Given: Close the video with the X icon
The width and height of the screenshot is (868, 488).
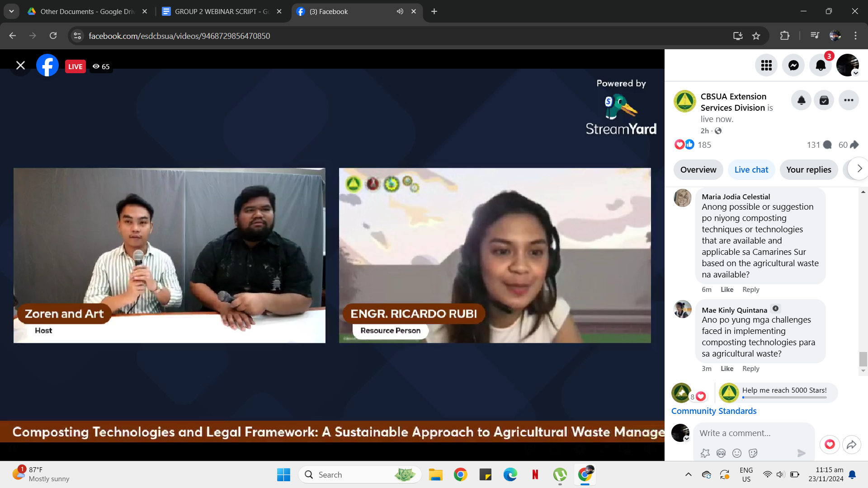Looking at the screenshot, I should 20,66.
